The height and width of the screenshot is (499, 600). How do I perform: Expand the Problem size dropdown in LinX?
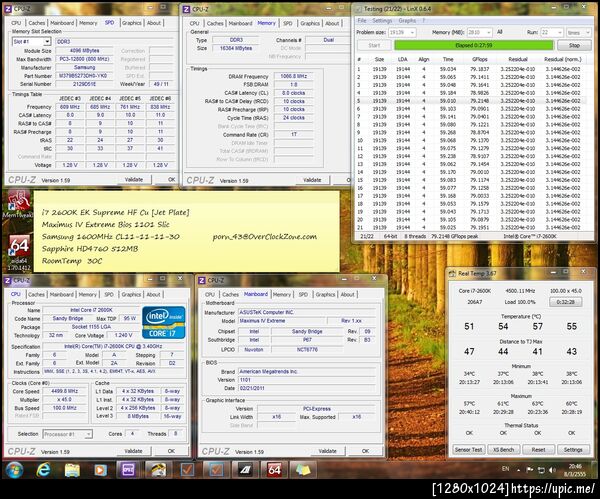tap(412, 33)
